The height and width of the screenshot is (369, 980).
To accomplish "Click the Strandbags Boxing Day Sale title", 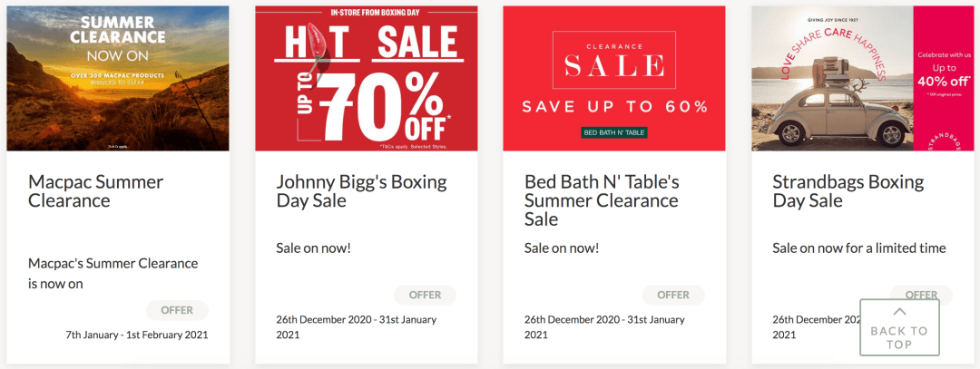I will pyautogui.click(x=848, y=190).
